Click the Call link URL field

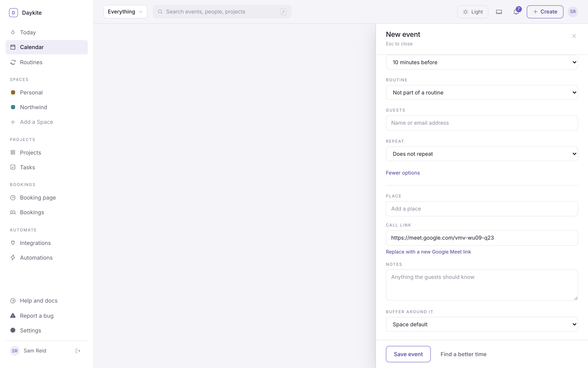pyautogui.click(x=482, y=238)
